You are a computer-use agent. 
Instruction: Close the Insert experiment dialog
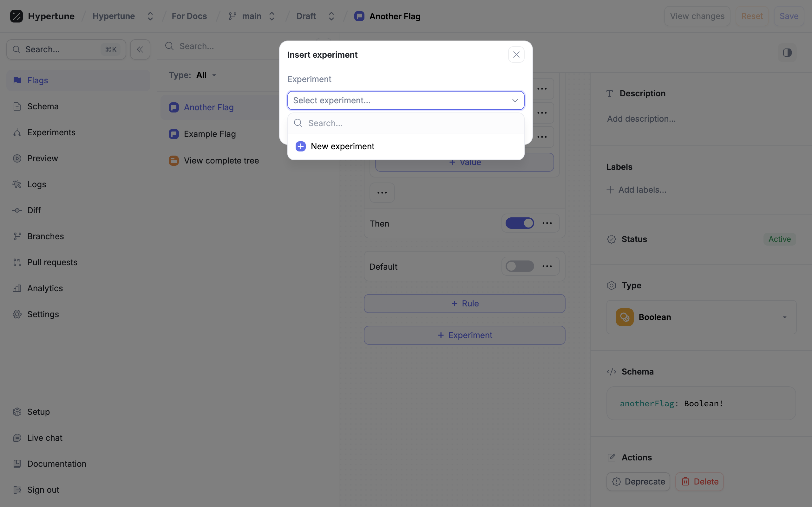coord(516,55)
